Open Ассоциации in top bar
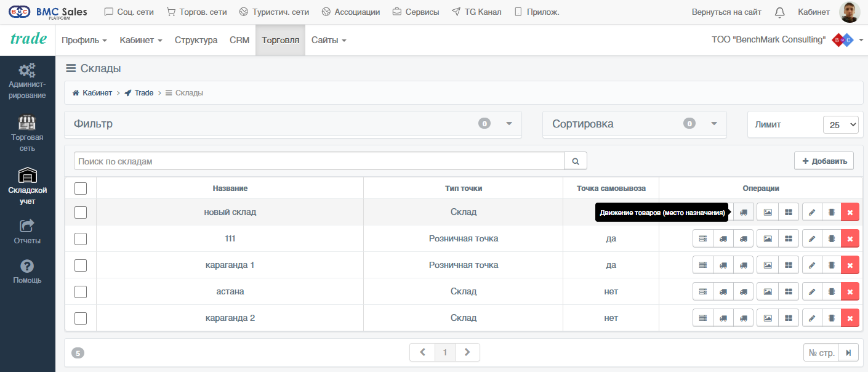 coord(351,12)
